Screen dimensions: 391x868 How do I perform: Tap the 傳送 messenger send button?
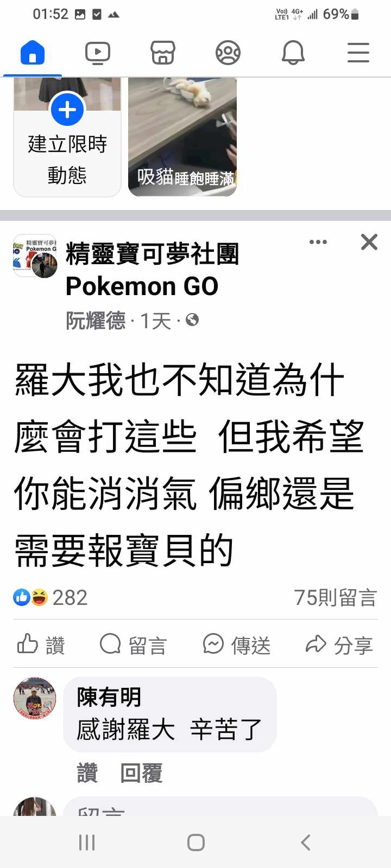pyautogui.click(x=237, y=644)
